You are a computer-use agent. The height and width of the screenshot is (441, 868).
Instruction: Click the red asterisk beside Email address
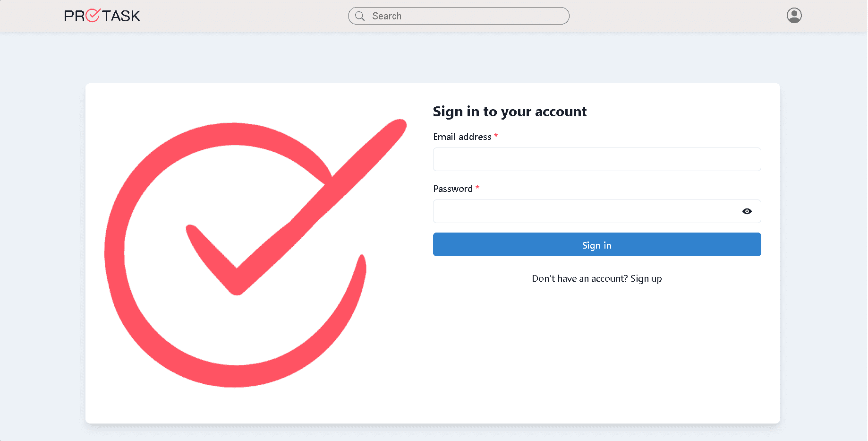pos(496,136)
